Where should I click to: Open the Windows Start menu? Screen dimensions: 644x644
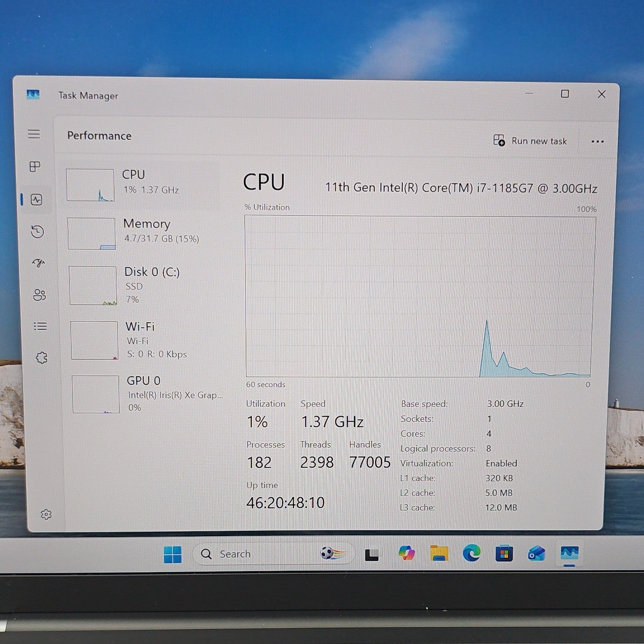173,554
